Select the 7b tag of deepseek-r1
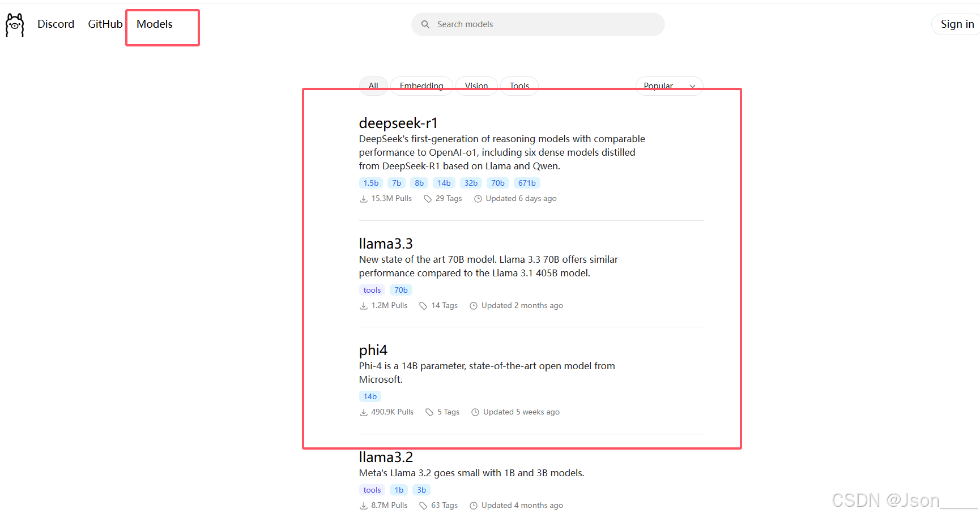 coord(397,183)
